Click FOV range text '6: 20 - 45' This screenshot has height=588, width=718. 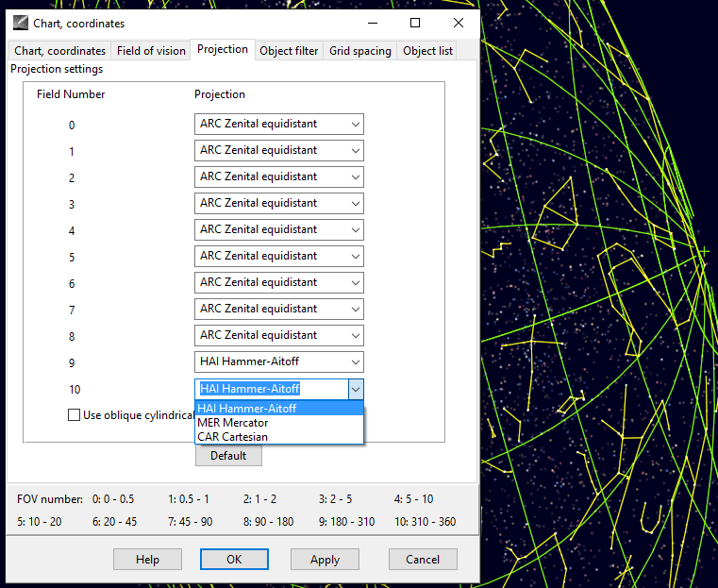point(114,522)
